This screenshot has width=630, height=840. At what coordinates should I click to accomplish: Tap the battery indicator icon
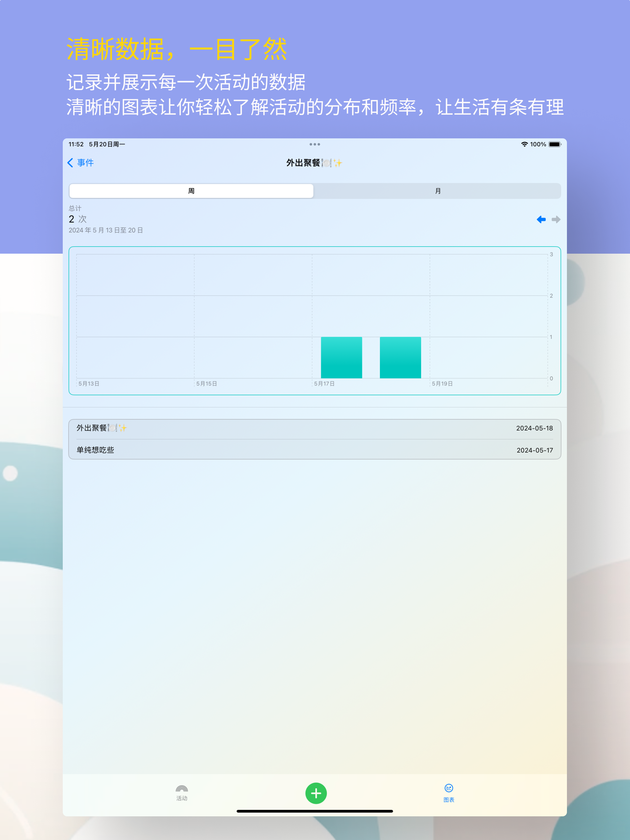click(555, 144)
